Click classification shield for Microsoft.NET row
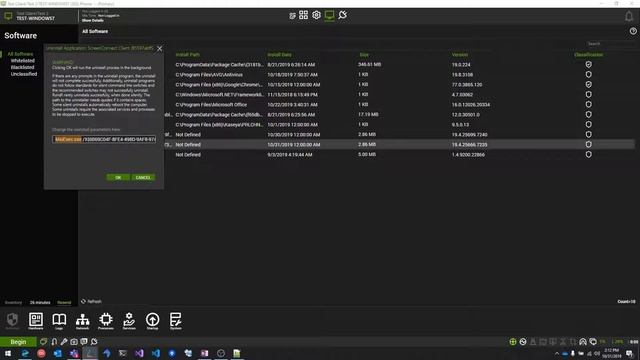 [x=589, y=94]
